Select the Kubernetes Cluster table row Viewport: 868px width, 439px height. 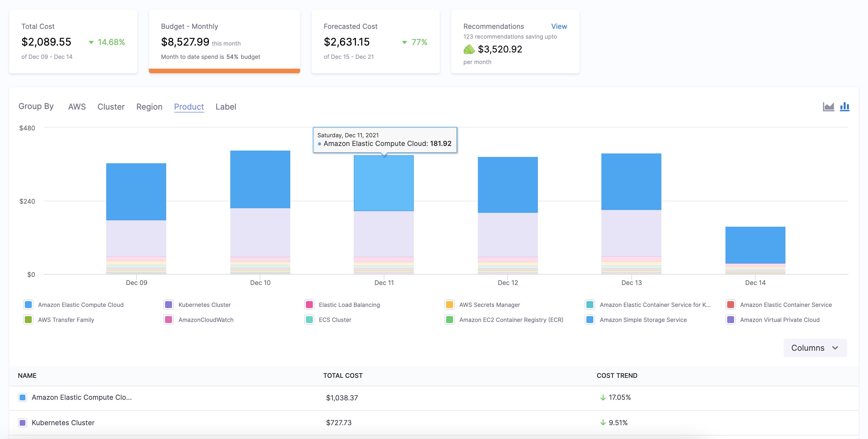pos(434,423)
